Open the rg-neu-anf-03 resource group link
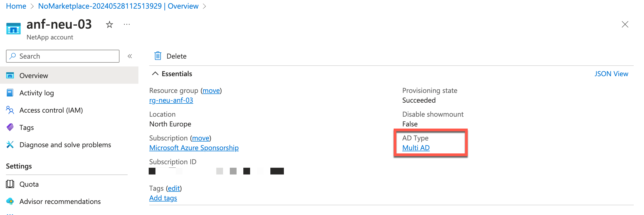This screenshot has height=215, width=644. click(171, 100)
